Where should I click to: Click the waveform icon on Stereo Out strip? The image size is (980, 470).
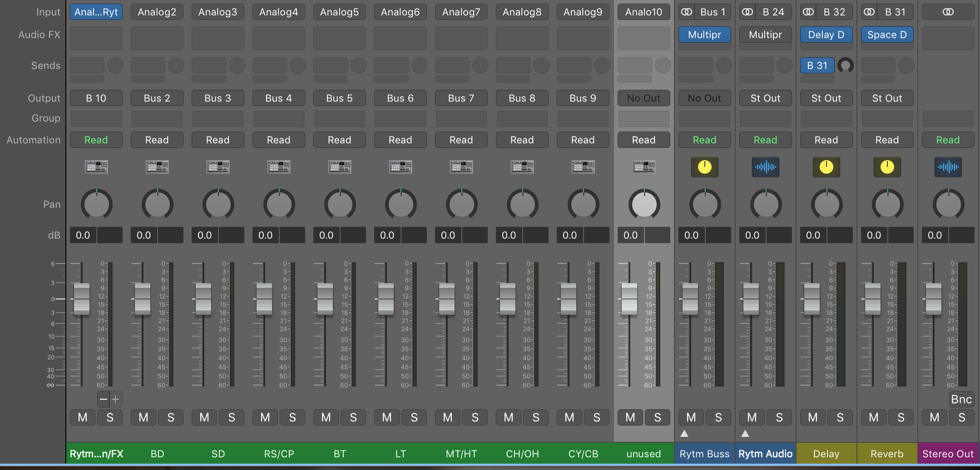click(948, 167)
